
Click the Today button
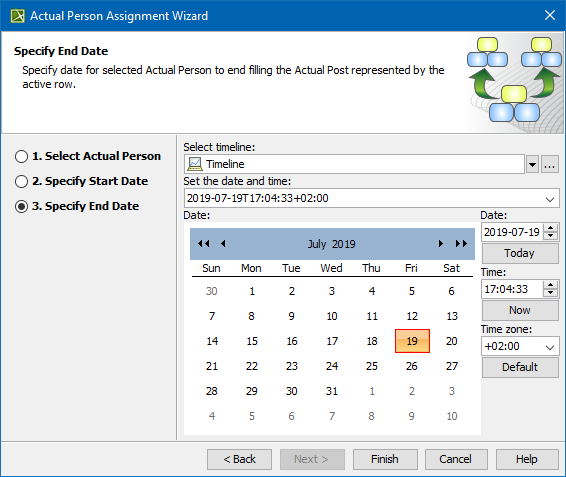tap(520, 253)
